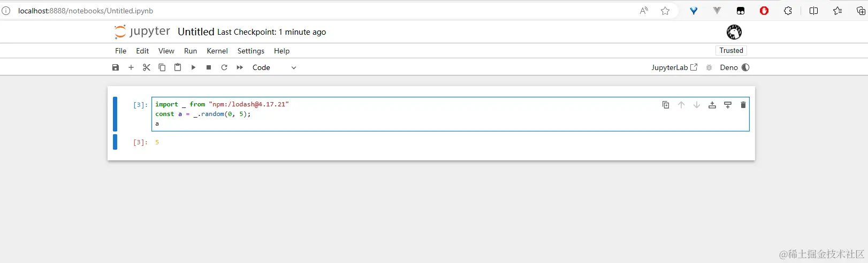868x263 pixels.
Task: Click the Trusted notebook button
Action: coord(731,50)
